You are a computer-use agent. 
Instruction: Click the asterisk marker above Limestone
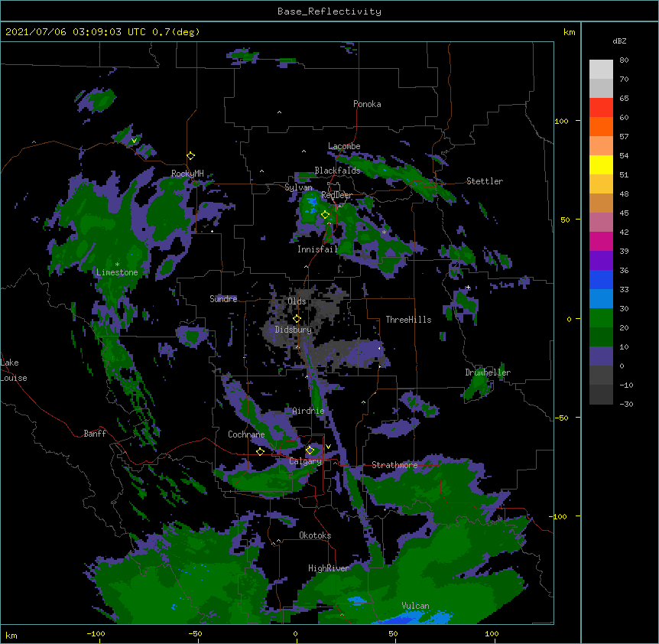[x=117, y=265]
